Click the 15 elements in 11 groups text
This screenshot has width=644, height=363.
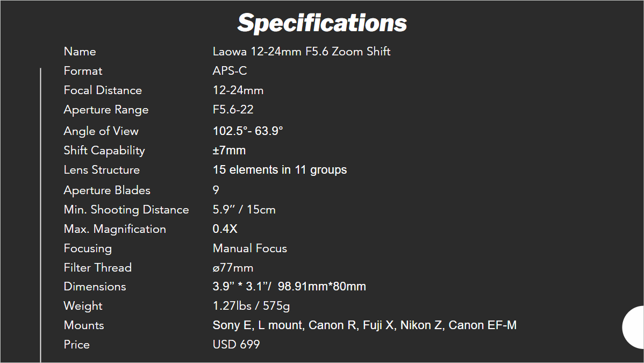click(280, 170)
